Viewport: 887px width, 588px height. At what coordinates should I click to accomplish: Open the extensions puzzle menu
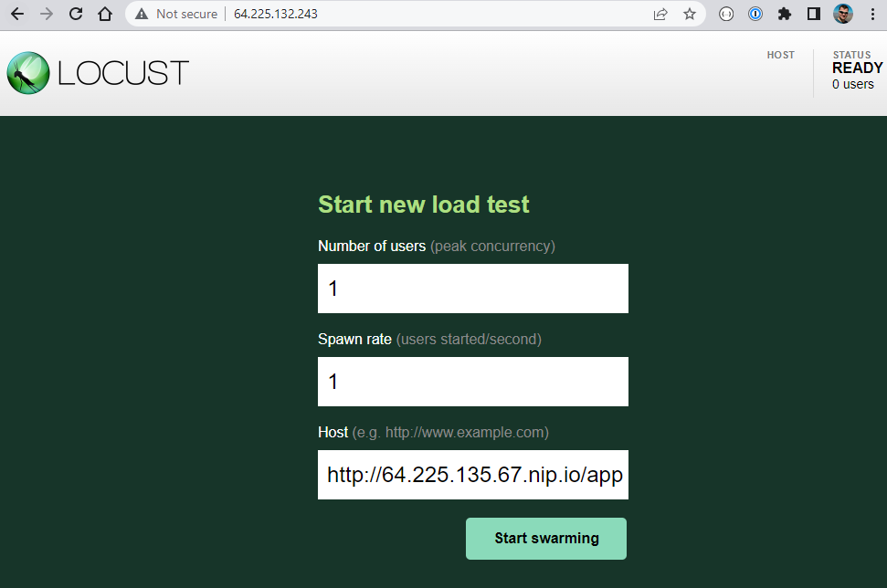click(x=785, y=14)
